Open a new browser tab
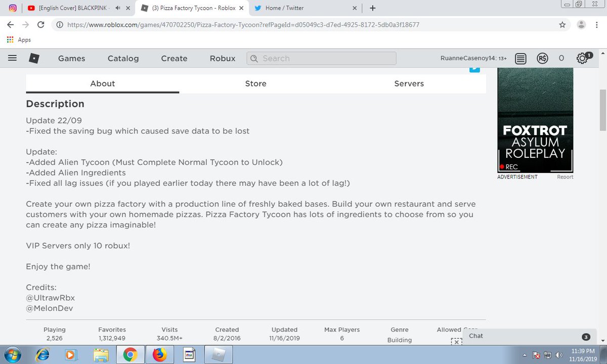The width and height of the screenshot is (607, 364). [372, 8]
